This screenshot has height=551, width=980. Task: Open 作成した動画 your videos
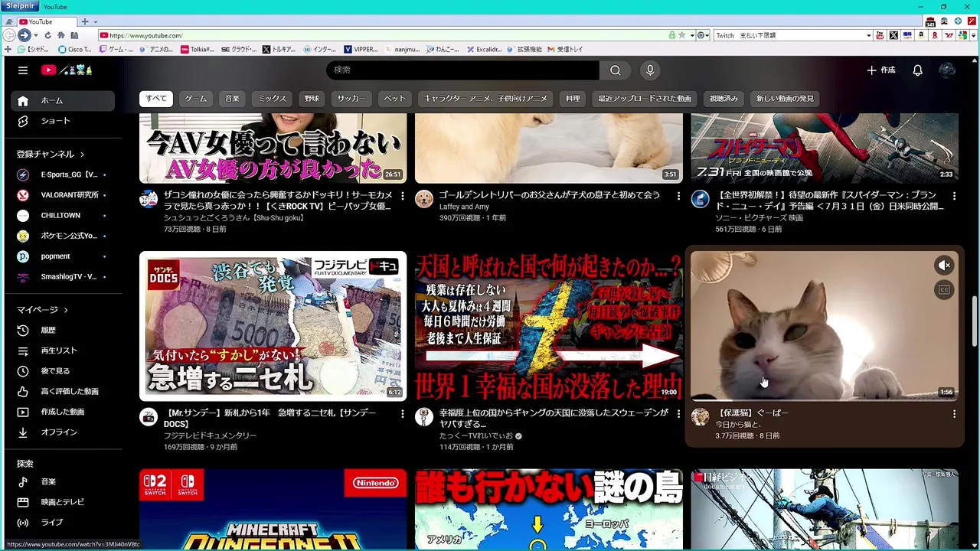coord(62,412)
